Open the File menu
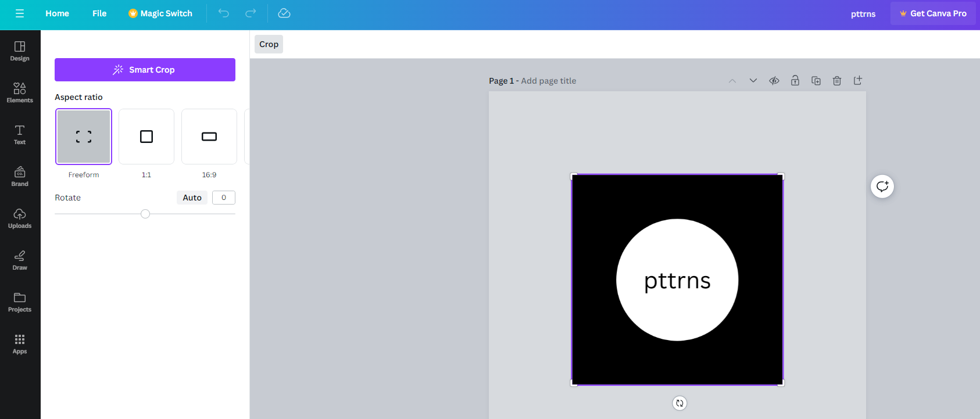Screen dimensions: 980x419 (x=99, y=13)
